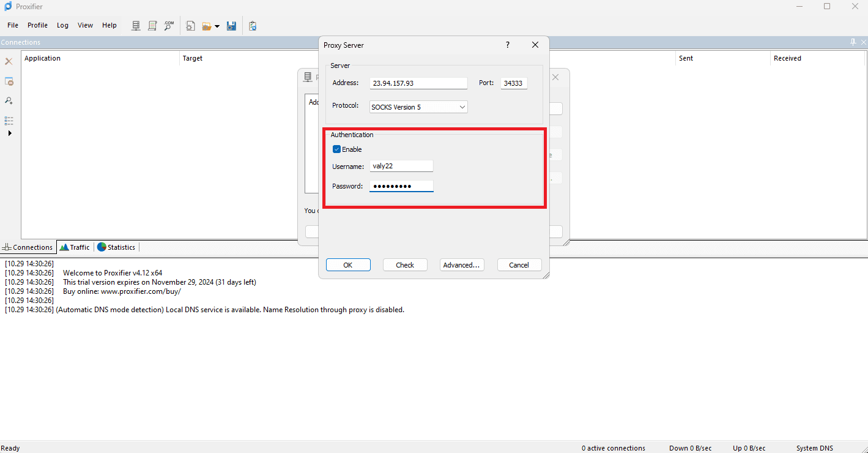This screenshot has height=453, width=868.
Task: Open Proxy Settings from the toolbar
Action: (x=135, y=25)
